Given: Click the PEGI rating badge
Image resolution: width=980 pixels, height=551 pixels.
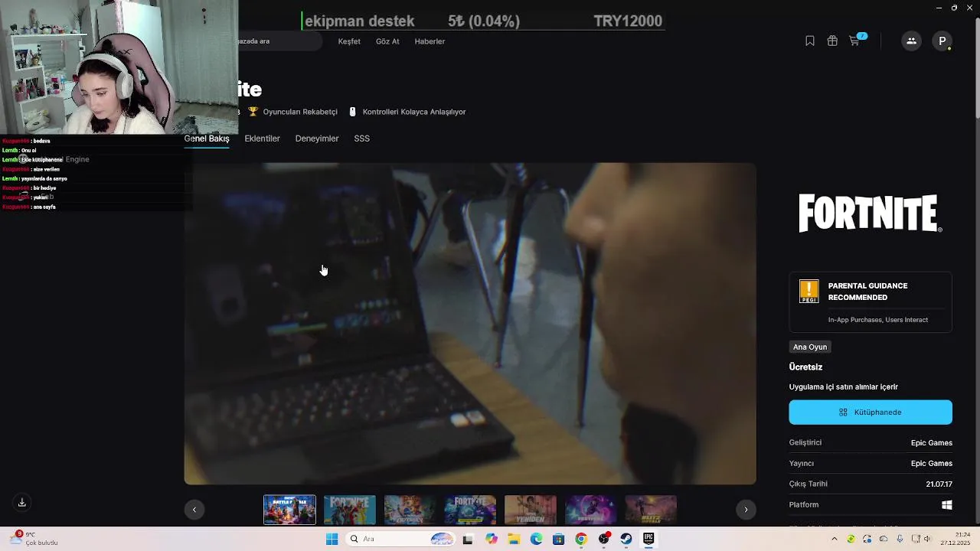Looking at the screenshot, I should pyautogui.click(x=809, y=292).
